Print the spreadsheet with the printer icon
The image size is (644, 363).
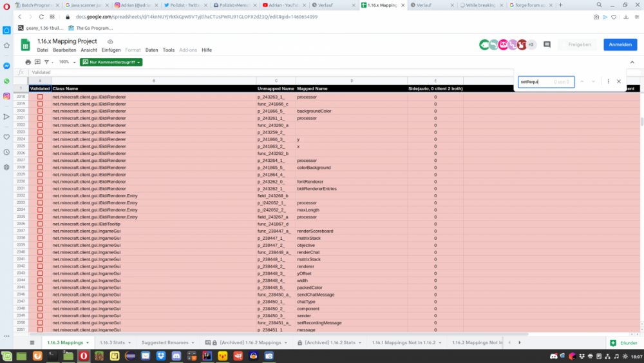pos(28,62)
